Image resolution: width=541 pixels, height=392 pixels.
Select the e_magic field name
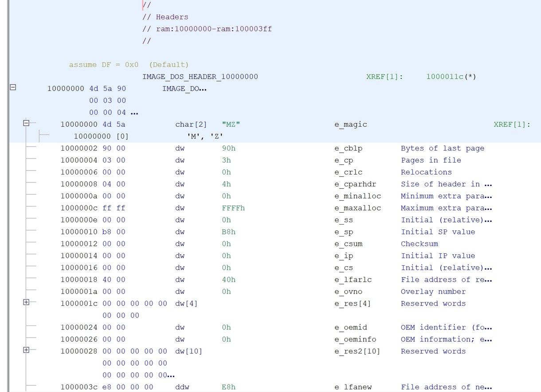pos(351,124)
